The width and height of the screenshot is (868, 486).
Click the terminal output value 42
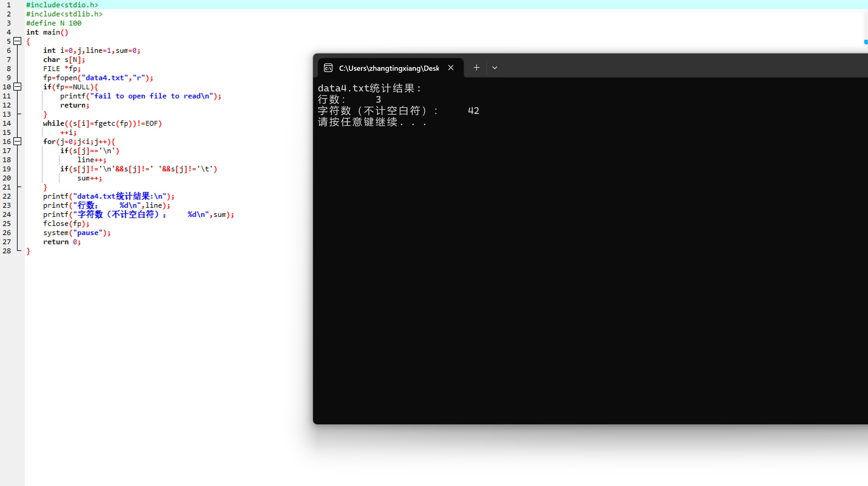coord(474,111)
